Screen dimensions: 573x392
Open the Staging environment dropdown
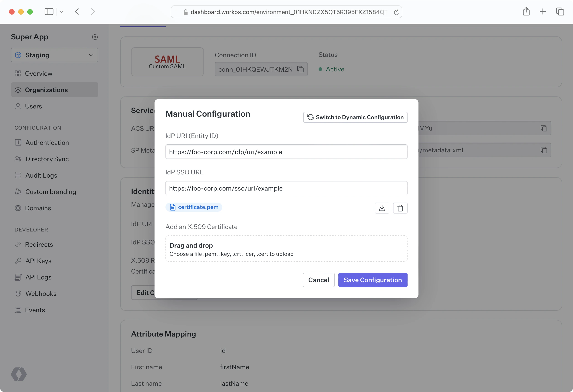pos(54,55)
